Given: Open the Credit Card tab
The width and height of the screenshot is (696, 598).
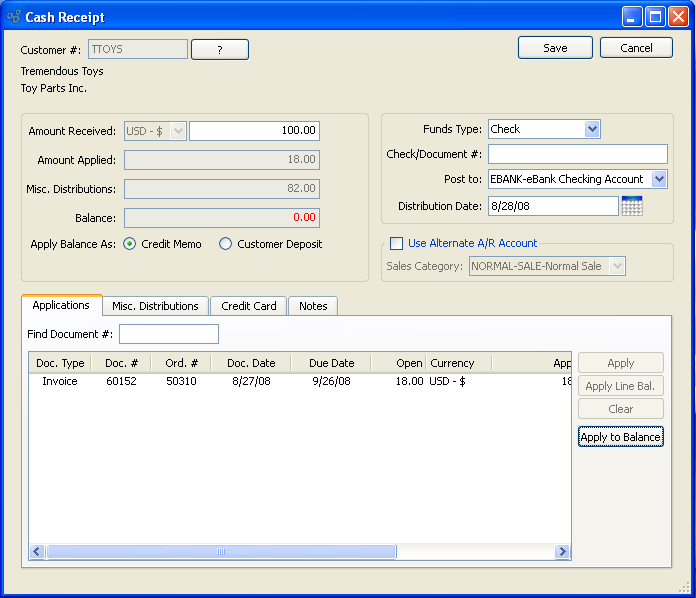Looking at the screenshot, I should (x=248, y=306).
